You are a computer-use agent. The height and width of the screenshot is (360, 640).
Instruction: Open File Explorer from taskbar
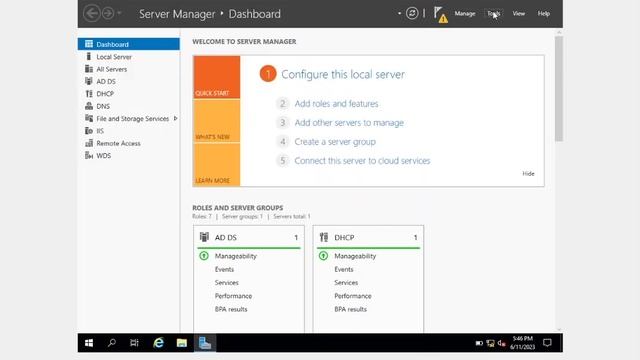pos(182,343)
